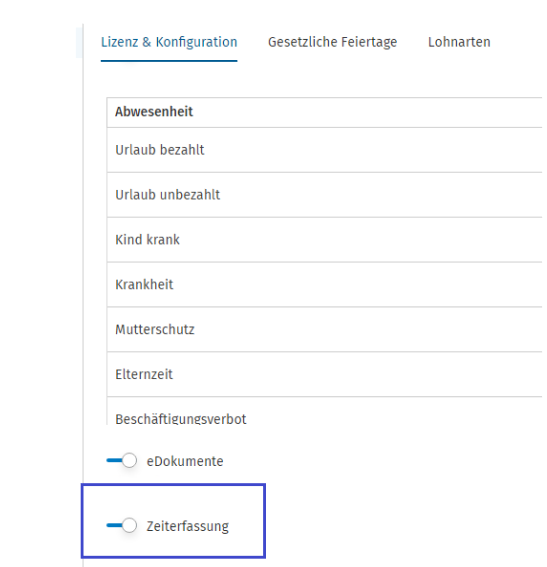Click the highlighted left sidebar strip
Screen dimensions: 547x567
tap(79, 42)
